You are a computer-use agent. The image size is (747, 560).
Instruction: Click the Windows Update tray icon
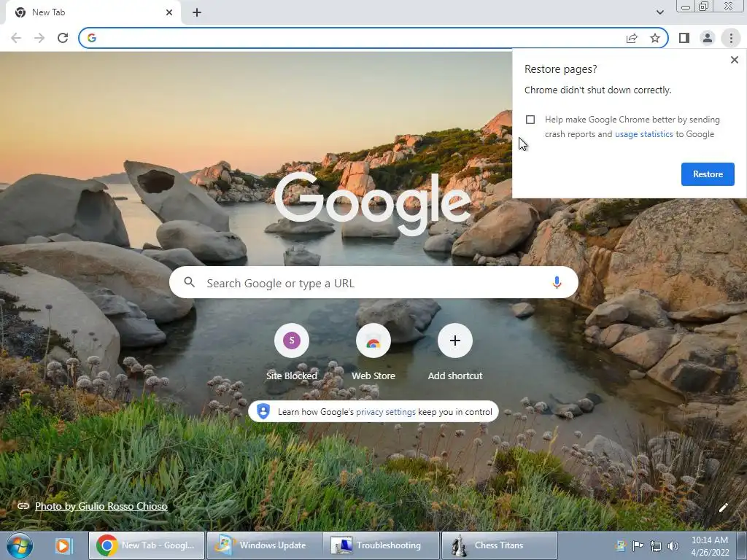click(x=620, y=545)
